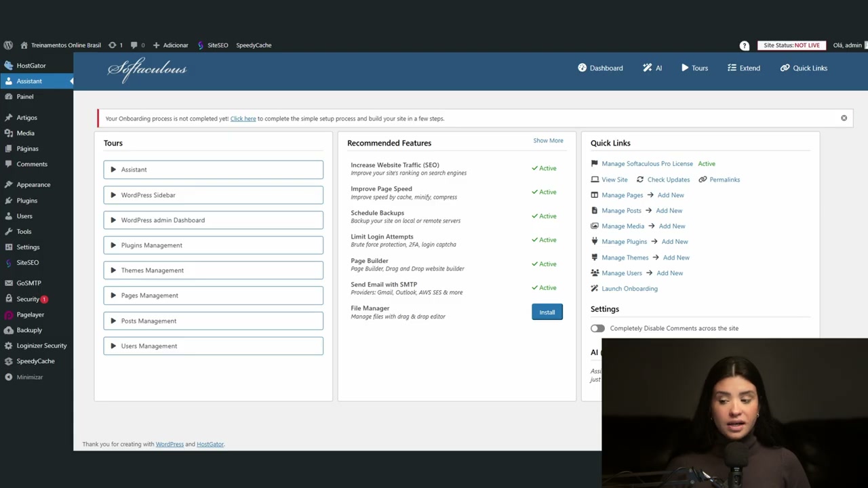
Task: Click Launch Onboarding link
Action: [x=629, y=289]
